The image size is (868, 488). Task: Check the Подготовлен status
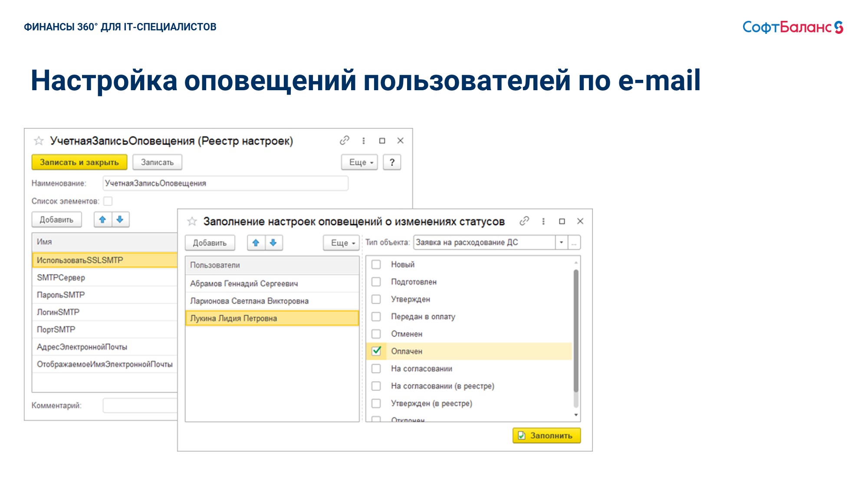tap(376, 282)
